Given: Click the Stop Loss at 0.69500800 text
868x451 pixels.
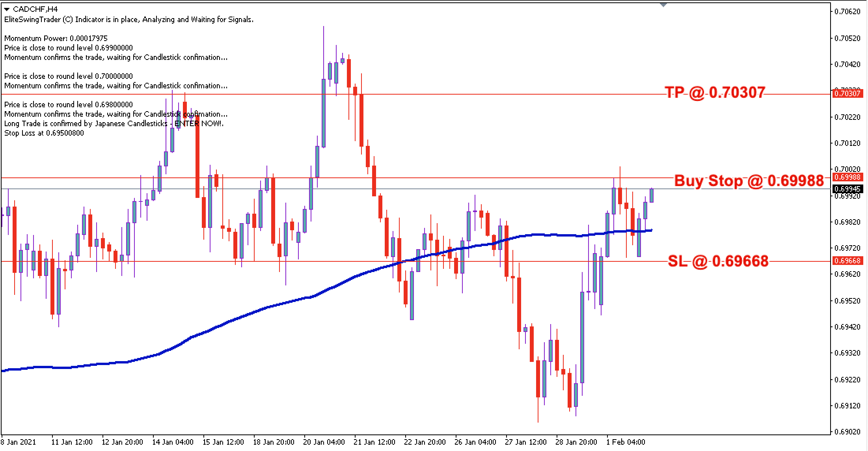Looking at the screenshot, I should [43, 133].
